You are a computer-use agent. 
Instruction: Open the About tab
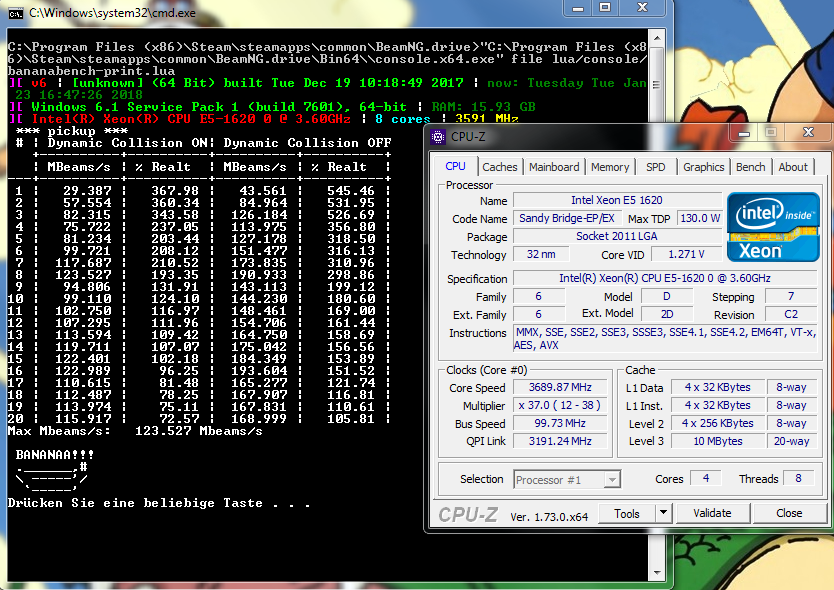coord(793,167)
